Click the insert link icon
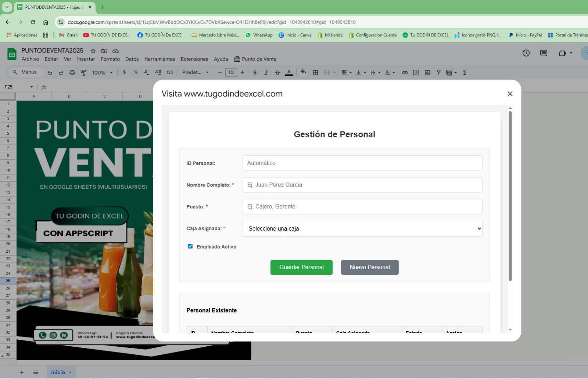The width and height of the screenshot is (588, 379). [x=405, y=73]
